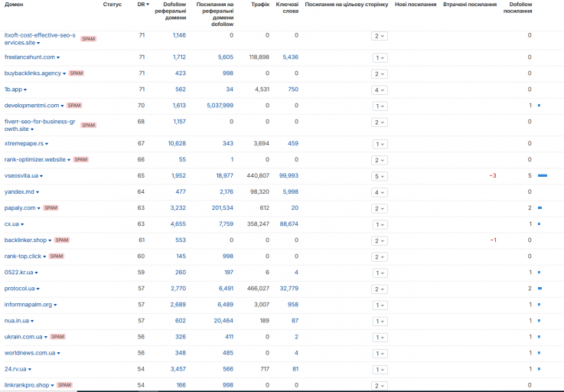Click lost links value -3 for vseosvita.ua

pyautogui.click(x=493, y=175)
